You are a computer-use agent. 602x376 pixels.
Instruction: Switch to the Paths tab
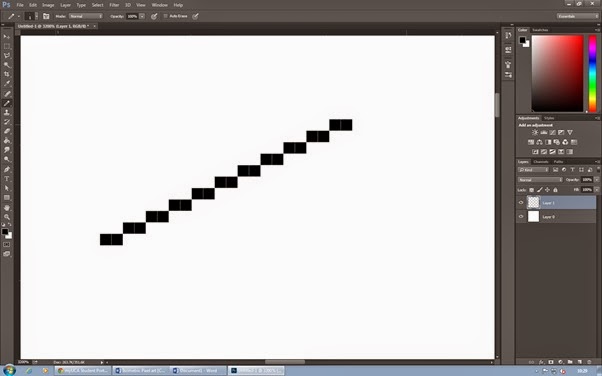tap(558, 162)
